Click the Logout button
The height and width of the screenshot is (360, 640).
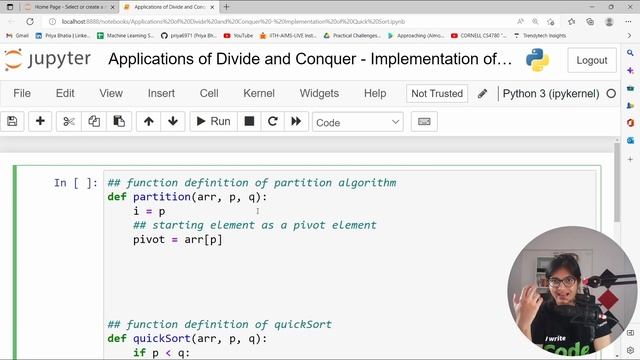tap(591, 60)
